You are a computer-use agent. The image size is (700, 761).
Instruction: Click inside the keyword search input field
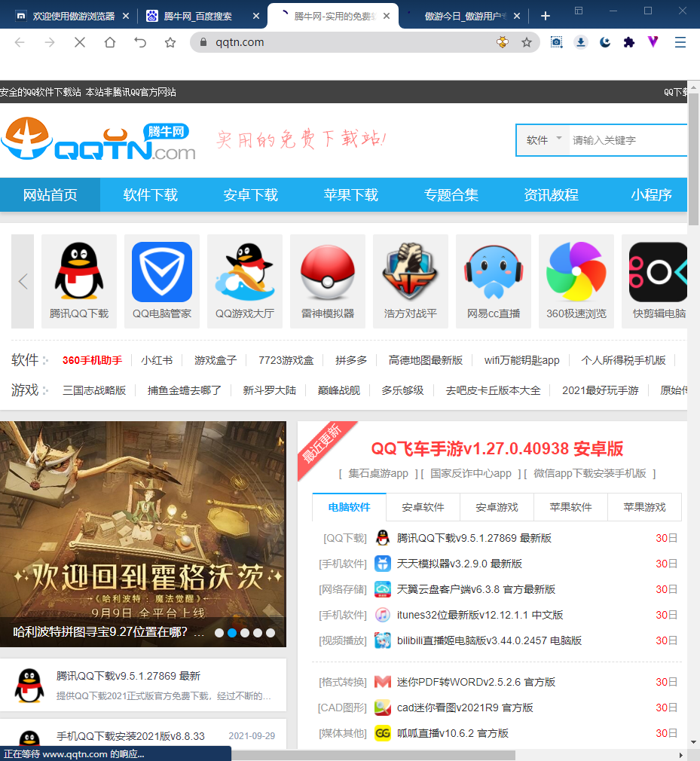[625, 140]
